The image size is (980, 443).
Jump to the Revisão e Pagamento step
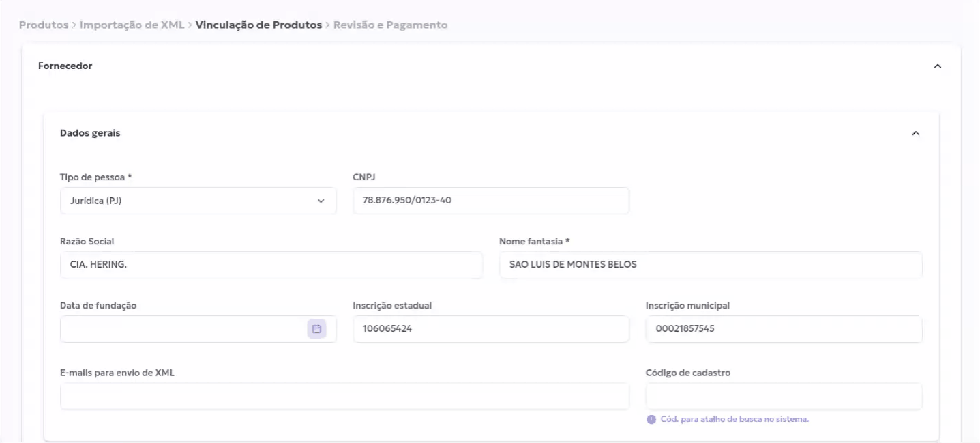[x=390, y=25]
